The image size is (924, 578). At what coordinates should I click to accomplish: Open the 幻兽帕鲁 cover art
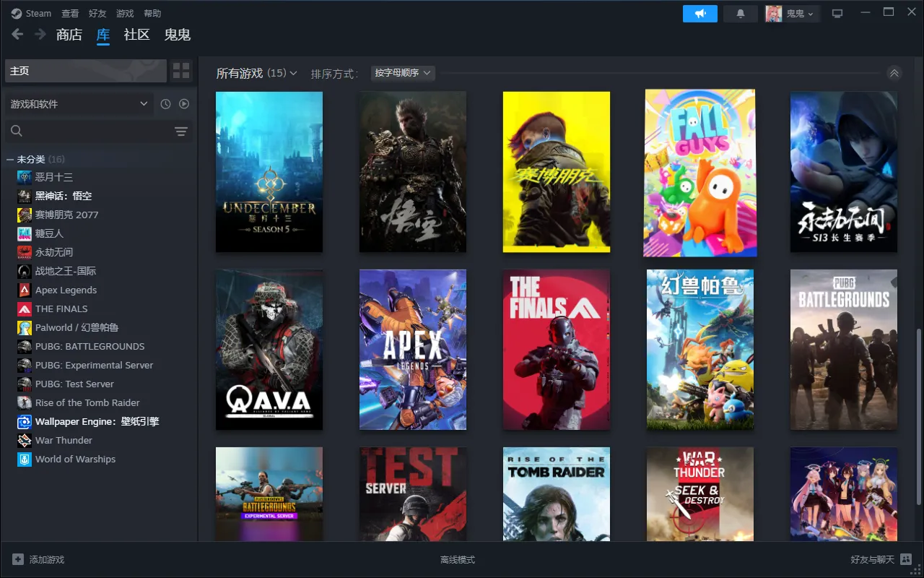[x=700, y=350]
